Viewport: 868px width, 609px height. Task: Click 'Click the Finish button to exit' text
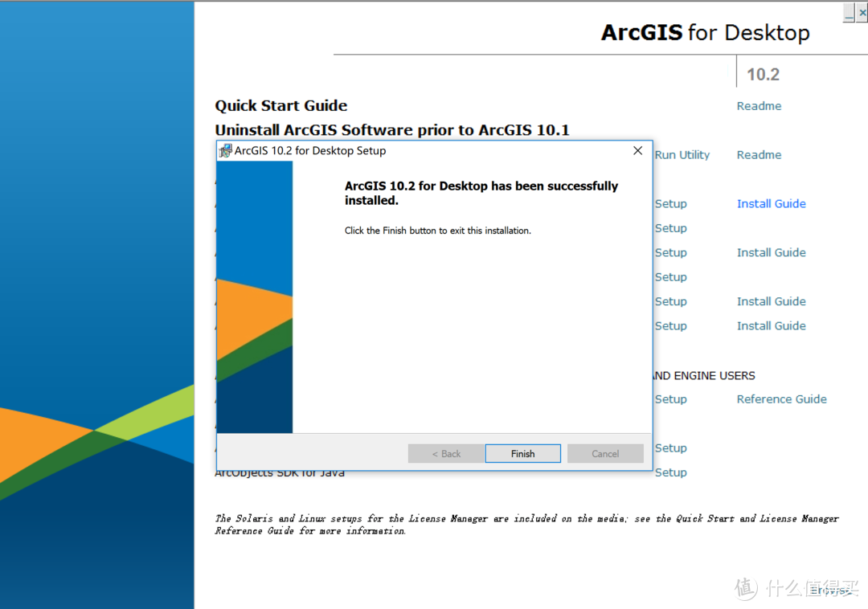click(x=438, y=231)
